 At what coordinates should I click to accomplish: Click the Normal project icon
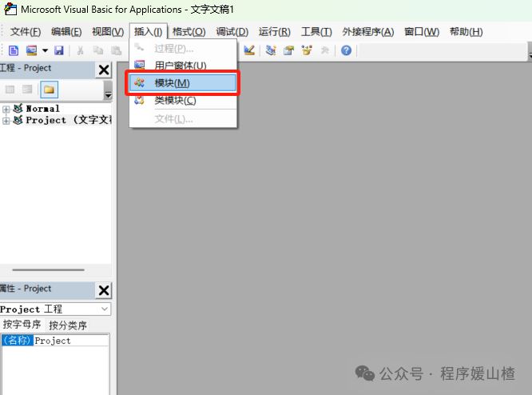(18, 108)
